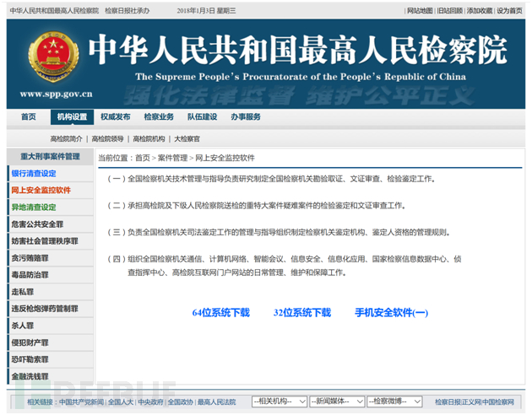Select 妨害社会管理秩序罪 in the sidebar
This screenshot has height=415, width=532.
pos(45,241)
